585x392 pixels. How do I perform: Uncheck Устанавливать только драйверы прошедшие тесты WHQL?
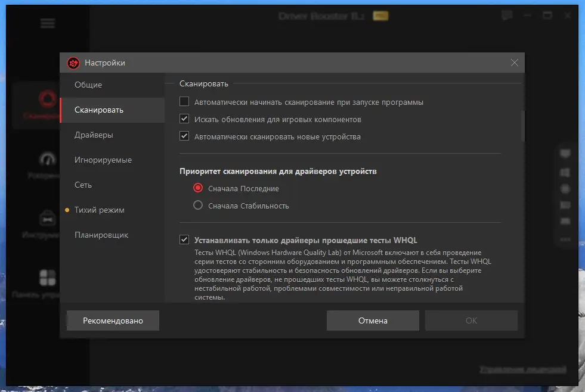click(184, 239)
